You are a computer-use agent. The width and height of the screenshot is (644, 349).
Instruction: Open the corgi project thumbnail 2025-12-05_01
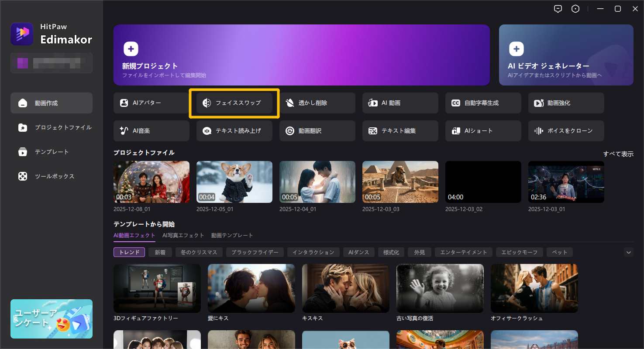[x=234, y=182]
